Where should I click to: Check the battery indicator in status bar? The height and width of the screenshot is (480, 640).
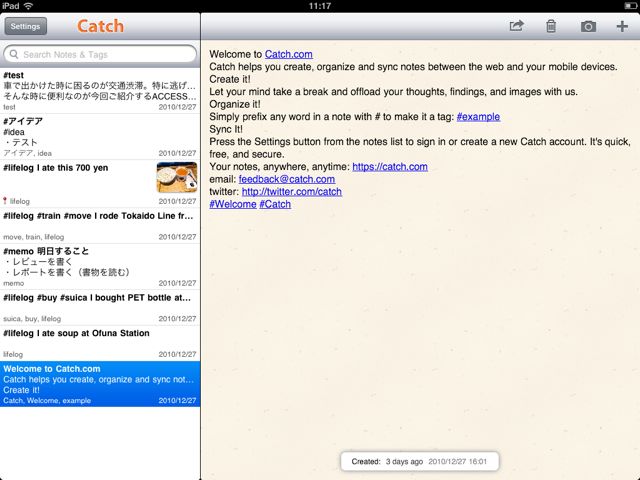[630, 6]
